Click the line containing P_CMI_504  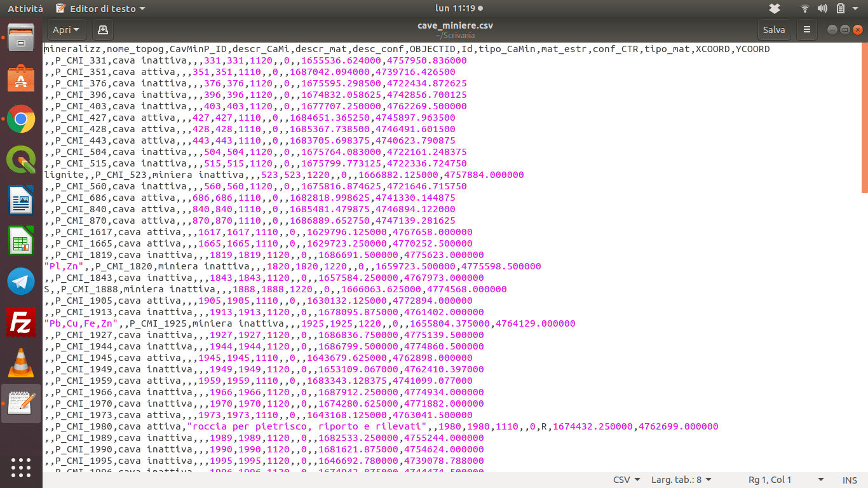[255, 152]
